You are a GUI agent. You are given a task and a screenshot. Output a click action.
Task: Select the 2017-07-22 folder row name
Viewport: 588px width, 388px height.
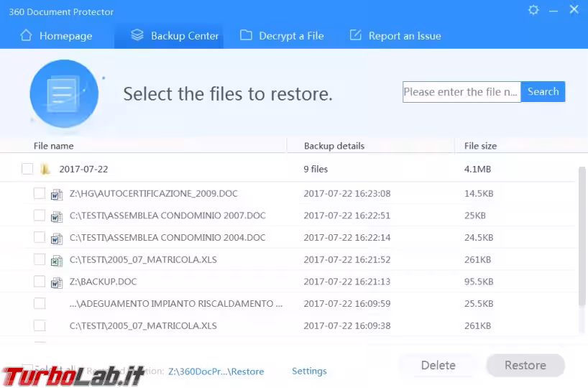point(83,169)
